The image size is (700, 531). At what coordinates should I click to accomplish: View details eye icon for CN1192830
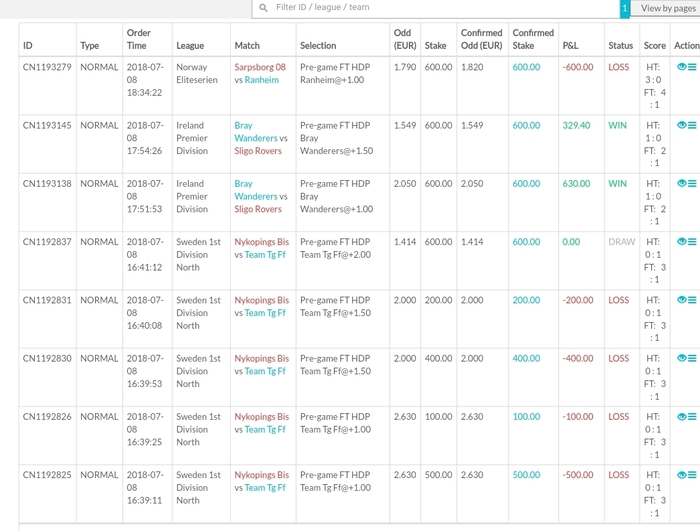click(681, 358)
